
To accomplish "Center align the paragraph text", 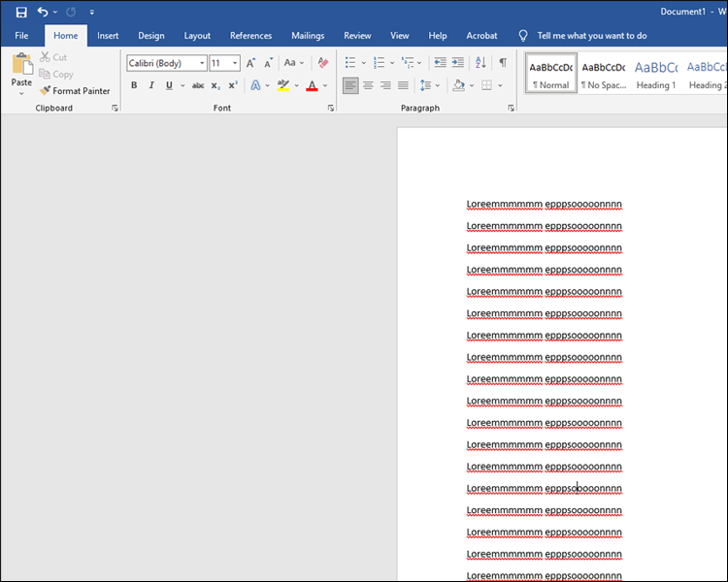I will (368, 85).
